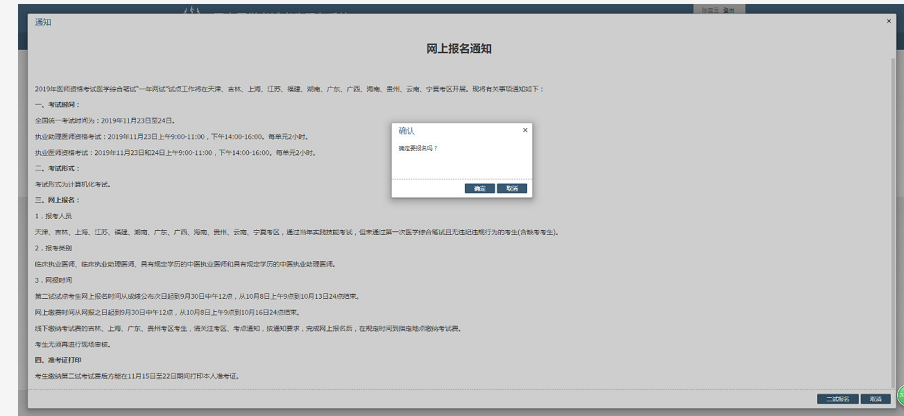Image resolution: width=904 pixels, height=416 pixels.
Task: Click the 二试报名 button
Action: [x=836, y=398]
